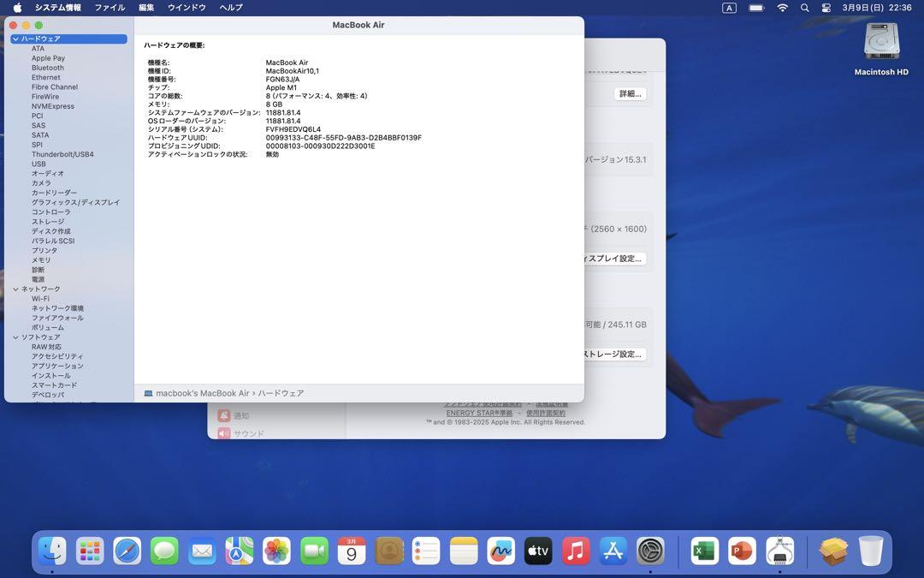
Task: Launch Microsoft PowerPoint from the Dock
Action: tap(742, 551)
